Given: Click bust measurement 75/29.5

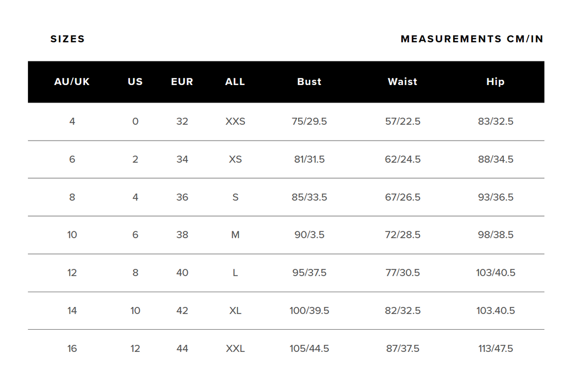Looking at the screenshot, I should [x=309, y=122].
